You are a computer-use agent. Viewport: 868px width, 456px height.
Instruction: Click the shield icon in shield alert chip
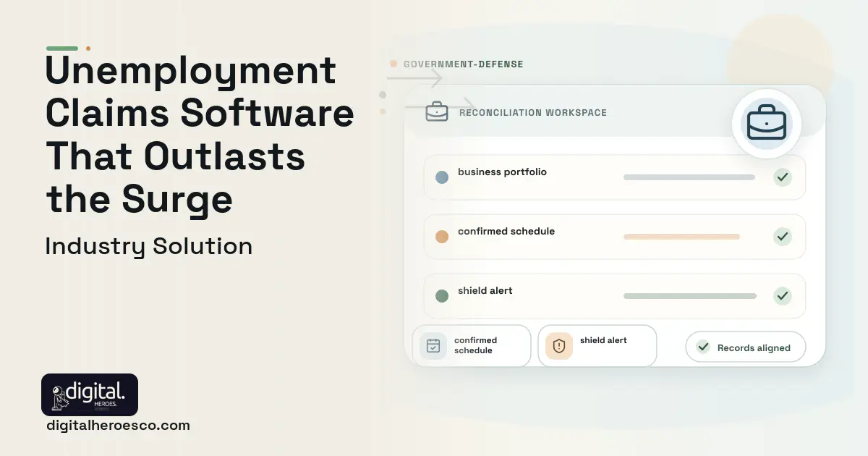coord(559,346)
